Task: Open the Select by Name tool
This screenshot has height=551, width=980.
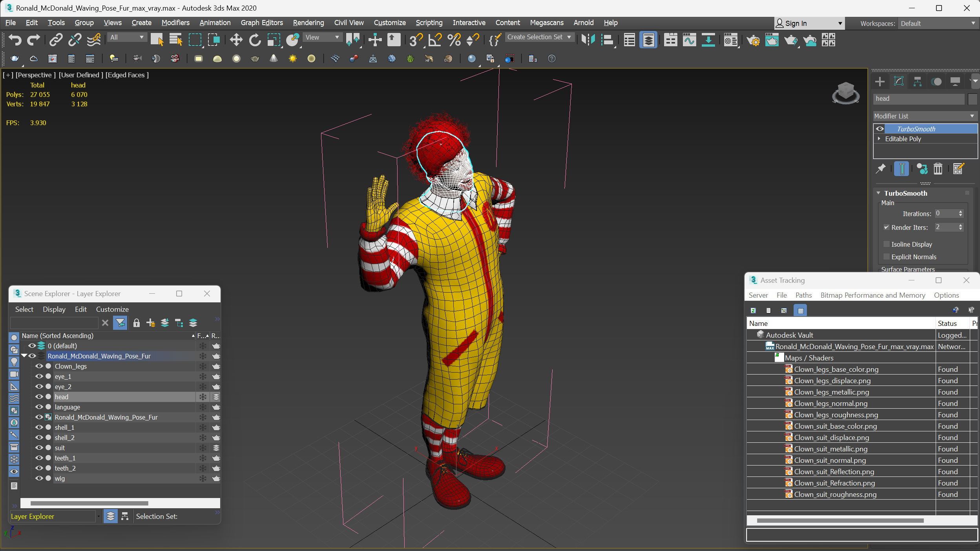Action: (x=175, y=40)
